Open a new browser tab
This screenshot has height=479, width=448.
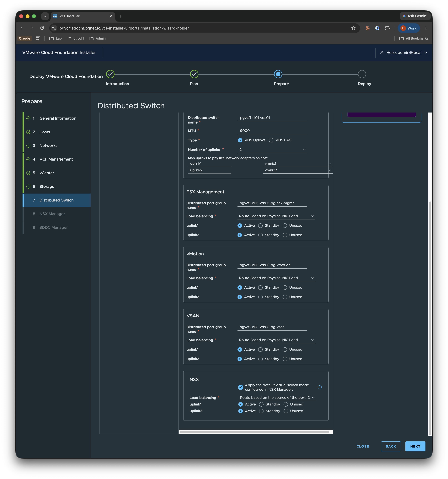coord(121,16)
